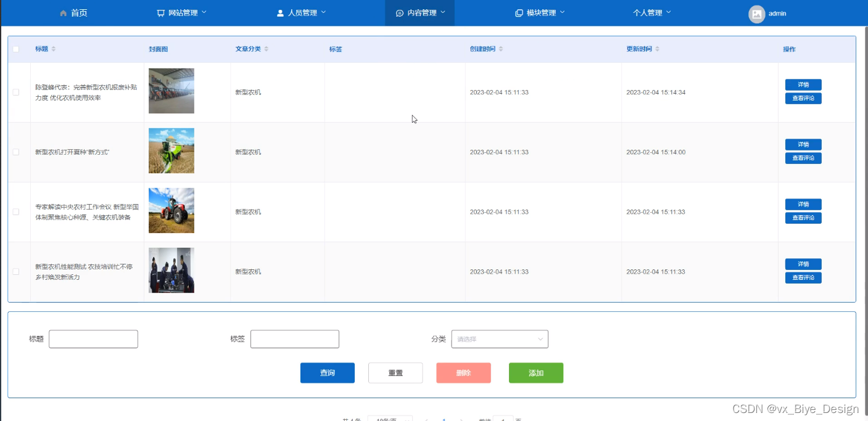Open 详情 for the 陈登峰代表 article
Image resolution: width=868 pixels, height=421 pixels.
[x=803, y=85]
